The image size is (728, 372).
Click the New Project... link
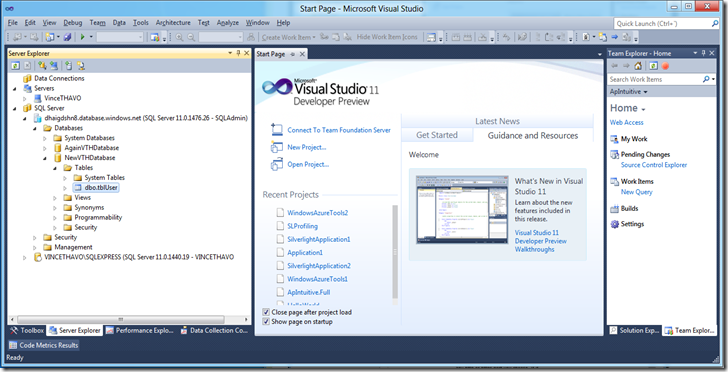[x=307, y=147]
